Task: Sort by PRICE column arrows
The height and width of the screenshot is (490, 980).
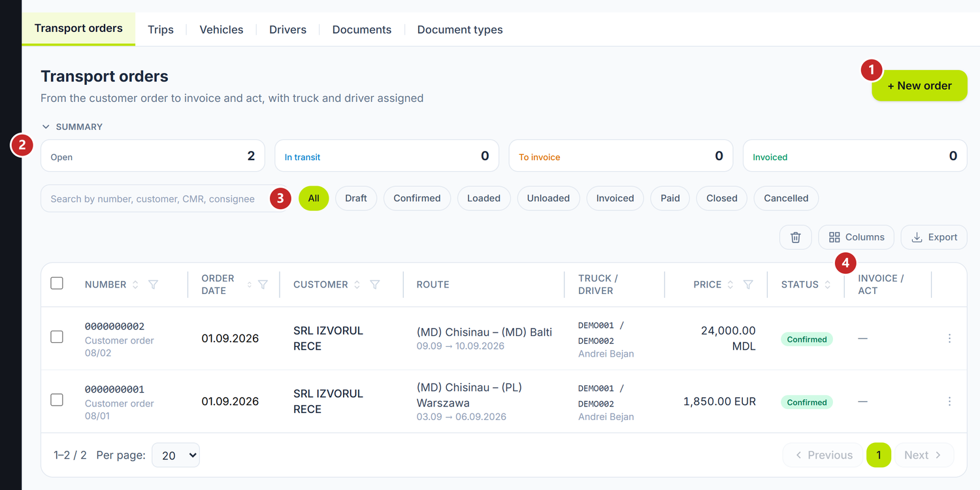Action: tap(730, 285)
